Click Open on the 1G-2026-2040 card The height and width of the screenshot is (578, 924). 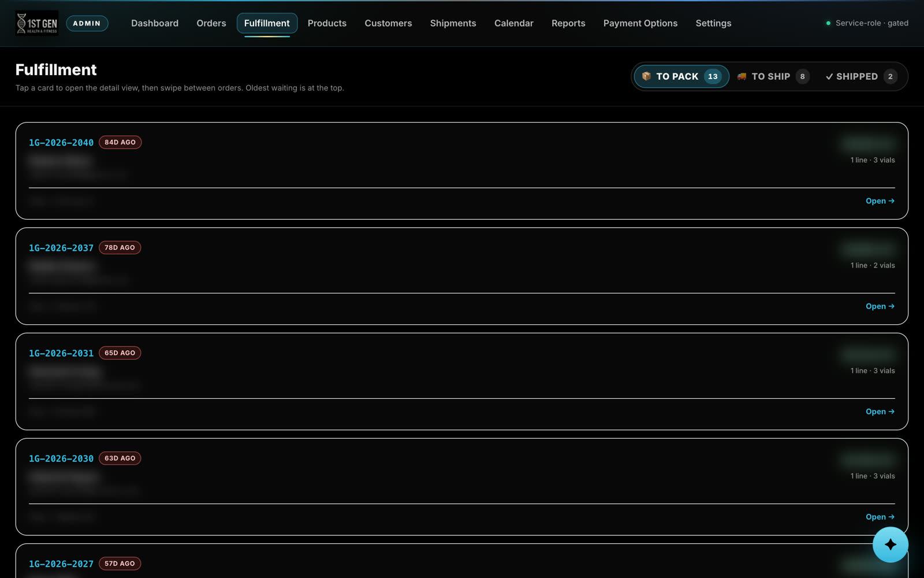[x=880, y=201]
